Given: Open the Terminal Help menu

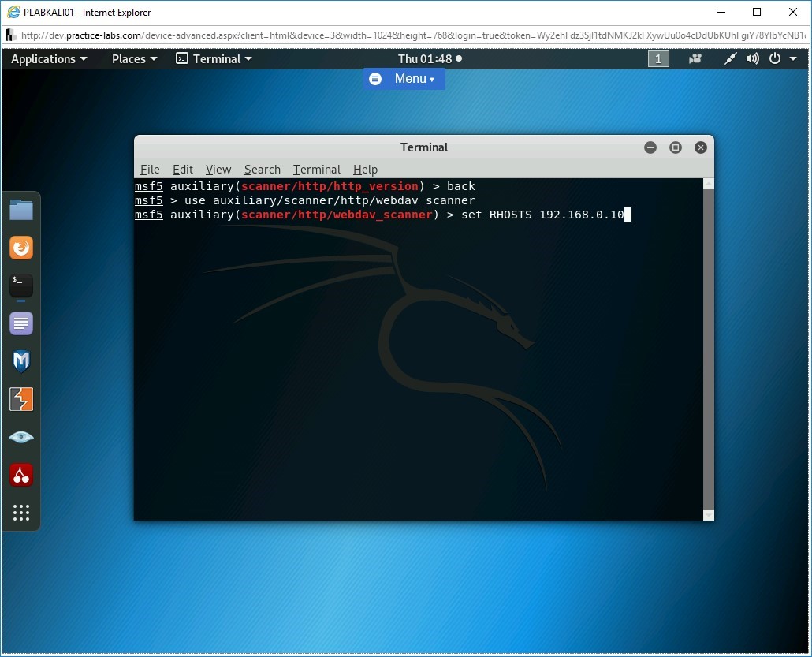Looking at the screenshot, I should pos(365,170).
